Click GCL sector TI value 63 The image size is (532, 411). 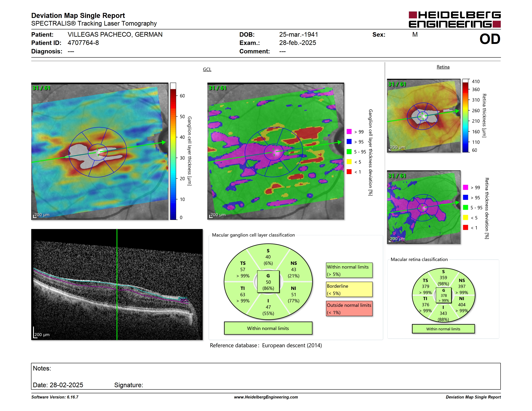(x=243, y=295)
